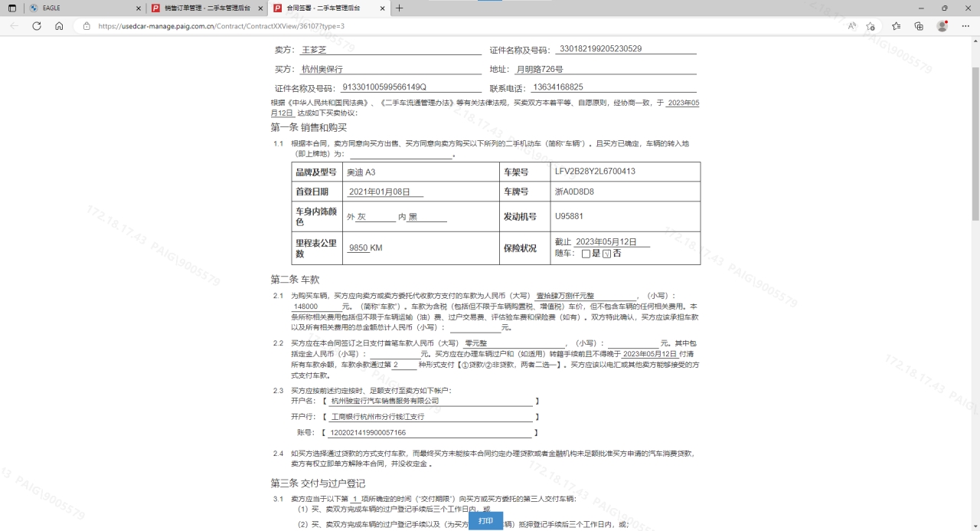980x531 pixels.
Task: Click interior color value 黑
Action: pyautogui.click(x=413, y=217)
